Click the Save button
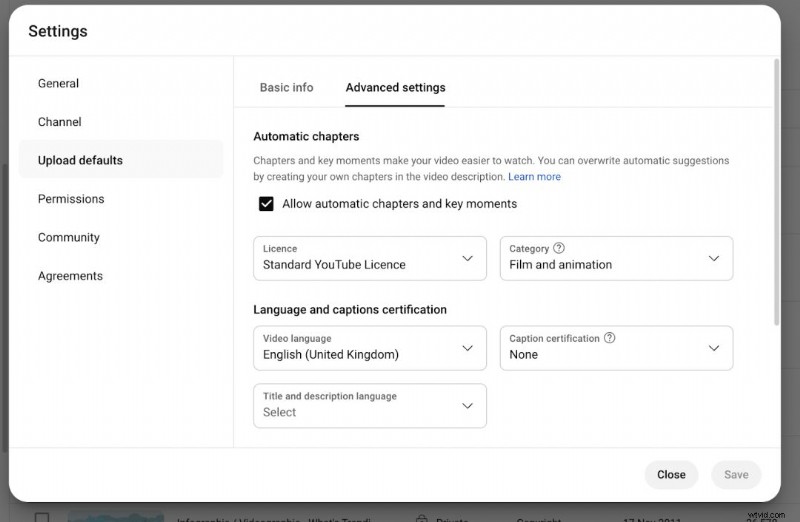The width and height of the screenshot is (800, 522). 736,475
